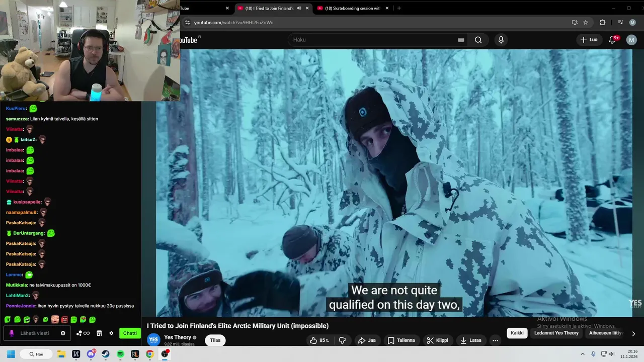Click username PonnieJonnie in chat
Screen dimensions: 644x362
pyautogui.click(x=20, y=306)
